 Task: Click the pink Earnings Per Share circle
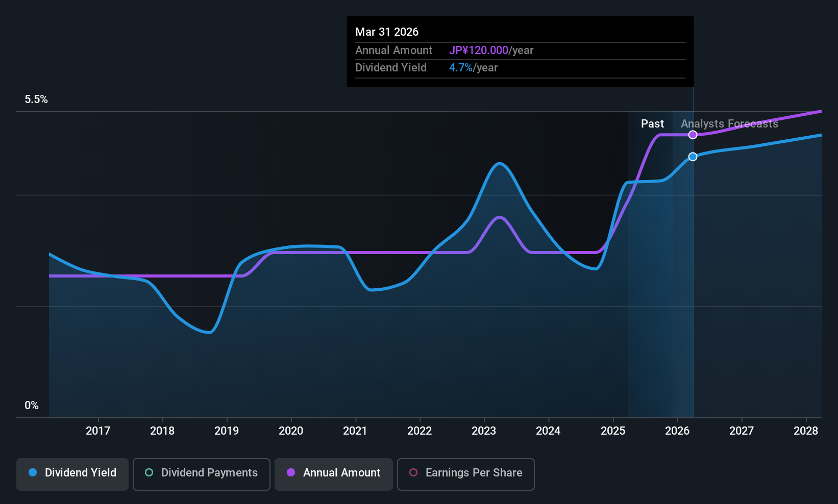(413, 472)
